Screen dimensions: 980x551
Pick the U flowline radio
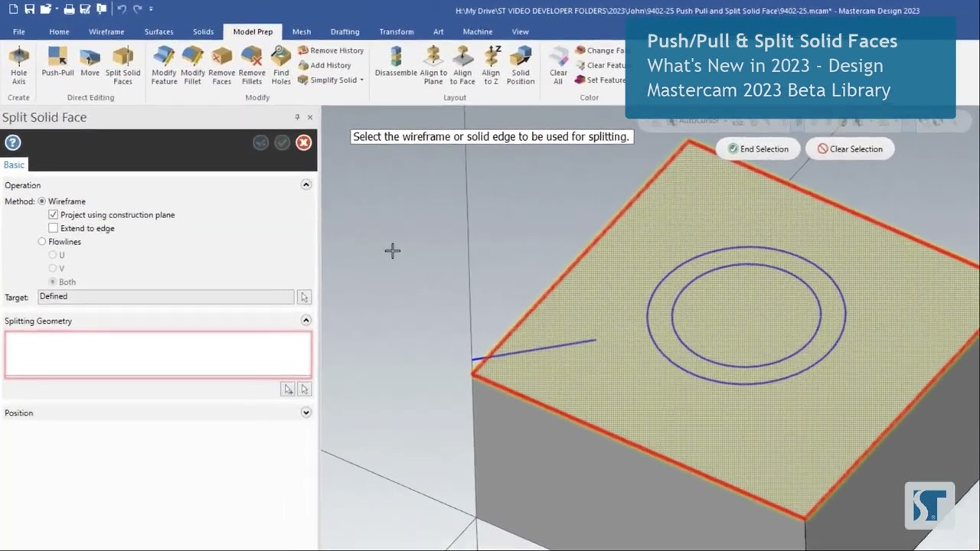tap(53, 255)
